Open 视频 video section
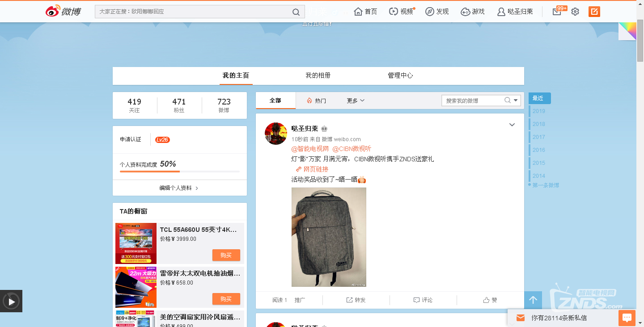The image size is (644, 327). coord(401,12)
